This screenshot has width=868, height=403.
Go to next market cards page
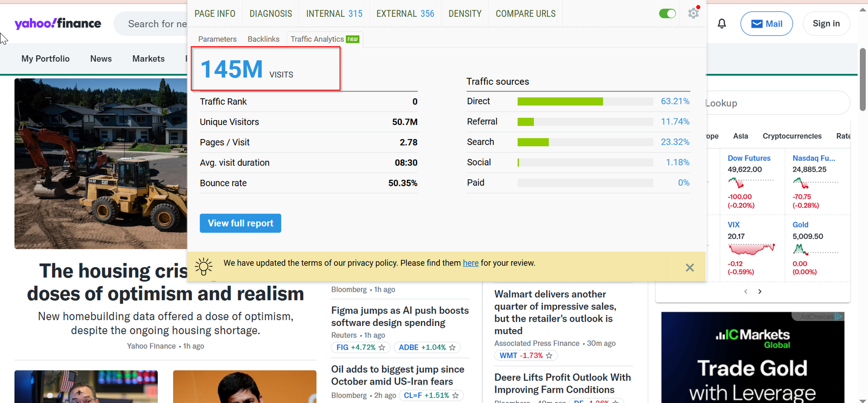pos(760,292)
